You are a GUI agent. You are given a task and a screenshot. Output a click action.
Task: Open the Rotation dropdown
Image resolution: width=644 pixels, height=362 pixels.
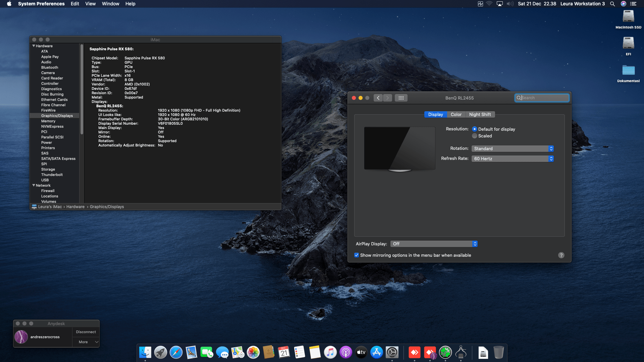point(512,148)
